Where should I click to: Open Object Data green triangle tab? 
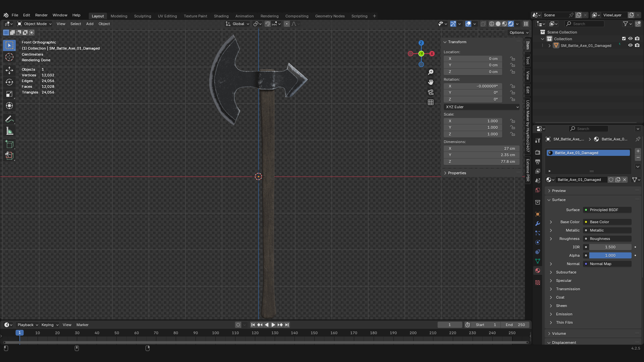[x=538, y=261]
